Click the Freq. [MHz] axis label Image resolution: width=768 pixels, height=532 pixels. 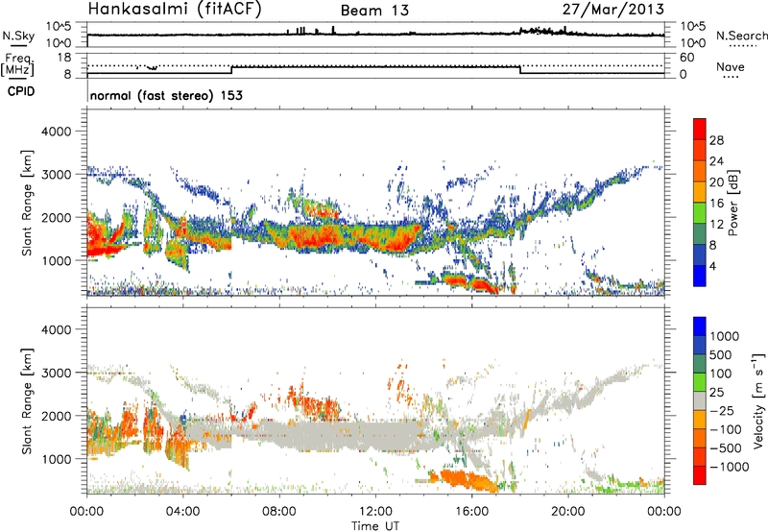pos(17,65)
